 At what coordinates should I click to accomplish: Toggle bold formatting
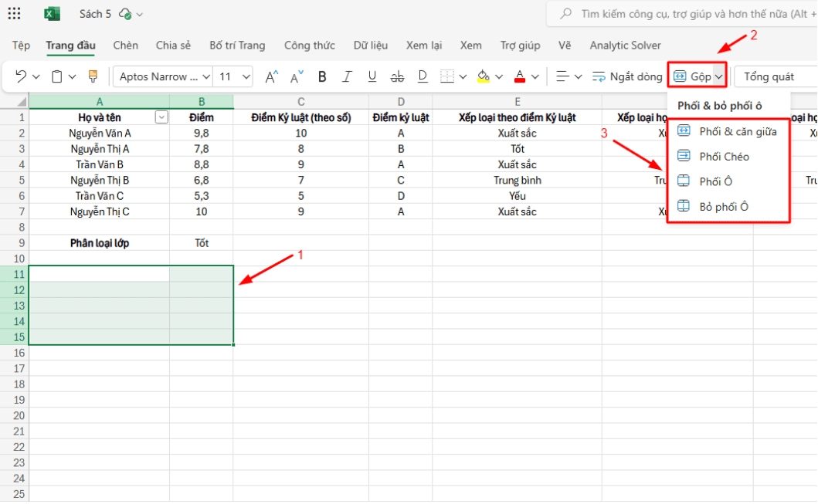pyautogui.click(x=322, y=77)
